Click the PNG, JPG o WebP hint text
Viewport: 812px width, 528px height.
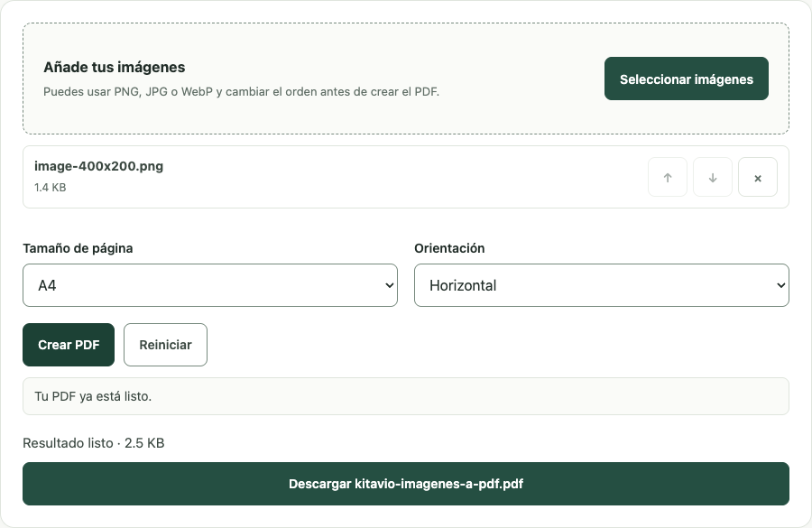(x=241, y=92)
